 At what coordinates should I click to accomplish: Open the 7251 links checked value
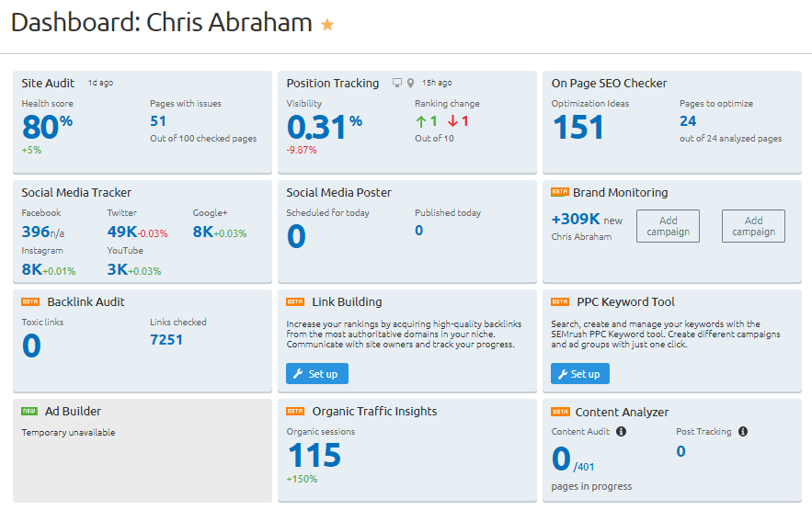click(x=166, y=340)
